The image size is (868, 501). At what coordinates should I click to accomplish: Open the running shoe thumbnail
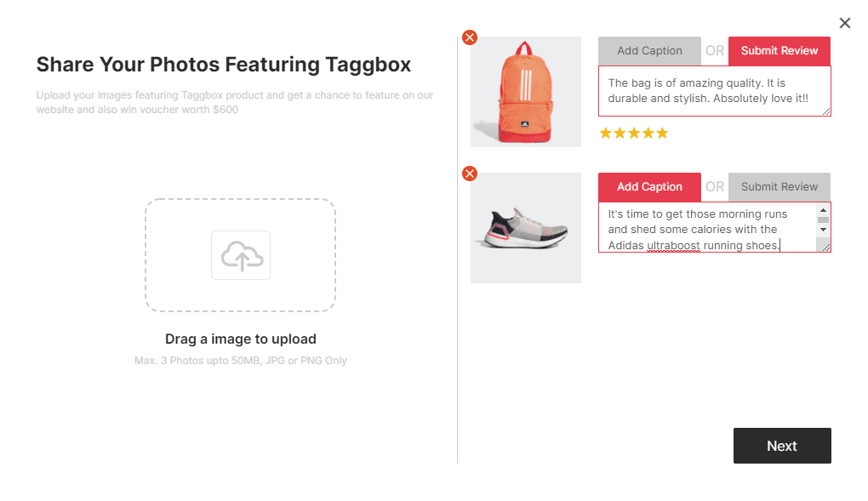[x=526, y=228]
